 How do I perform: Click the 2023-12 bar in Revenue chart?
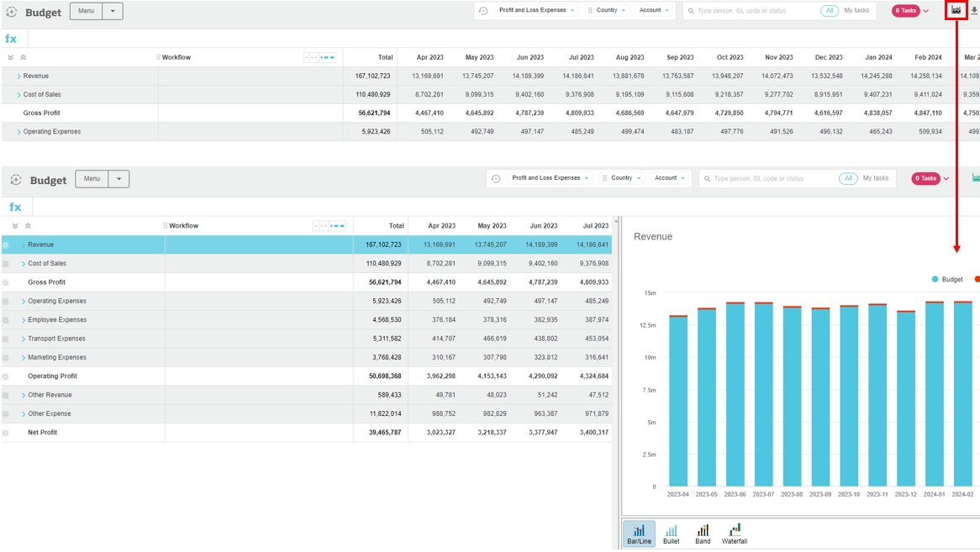click(x=905, y=399)
